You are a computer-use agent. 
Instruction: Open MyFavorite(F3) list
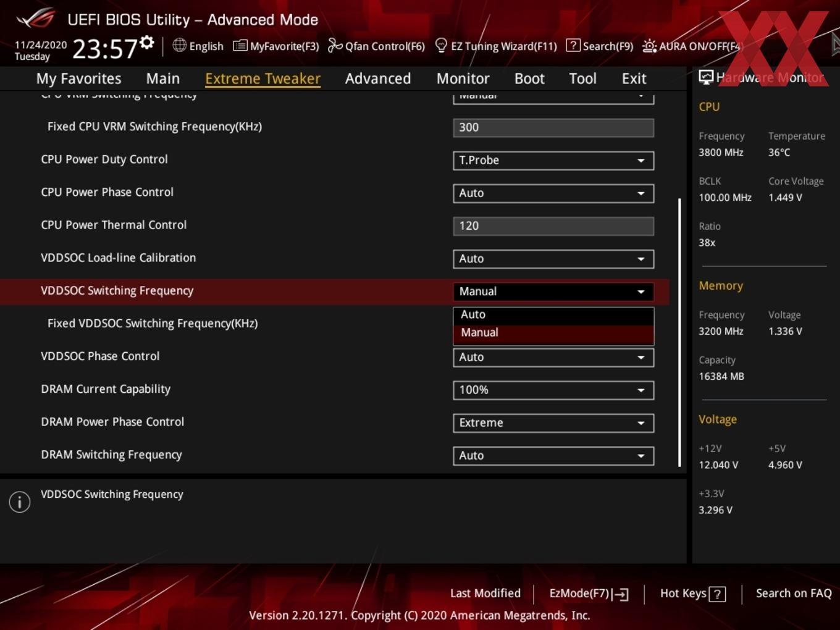pos(275,46)
